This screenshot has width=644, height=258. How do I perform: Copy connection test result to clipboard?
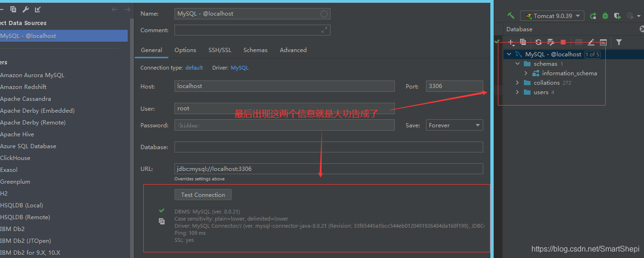pyautogui.click(x=162, y=221)
